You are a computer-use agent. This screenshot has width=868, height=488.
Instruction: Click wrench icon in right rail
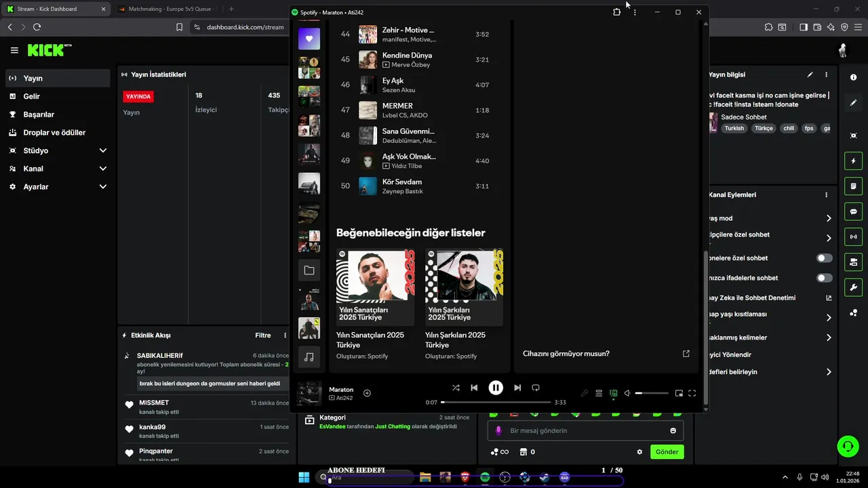coord(854,287)
